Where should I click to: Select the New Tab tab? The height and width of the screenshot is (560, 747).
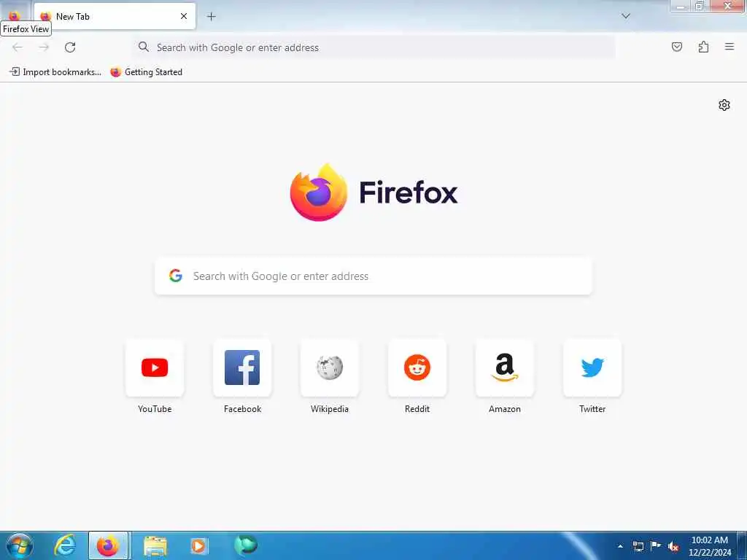coord(115,16)
